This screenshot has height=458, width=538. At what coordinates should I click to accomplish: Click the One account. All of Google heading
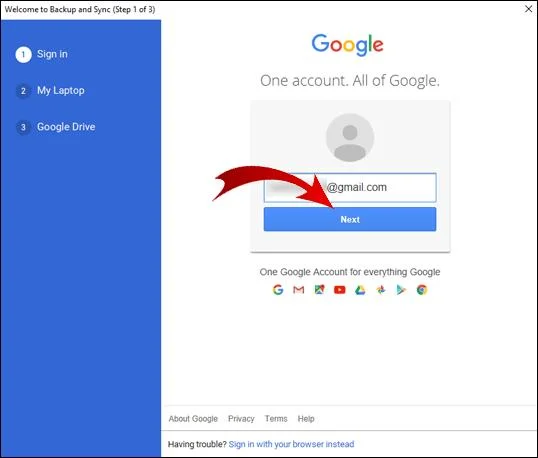[350, 81]
